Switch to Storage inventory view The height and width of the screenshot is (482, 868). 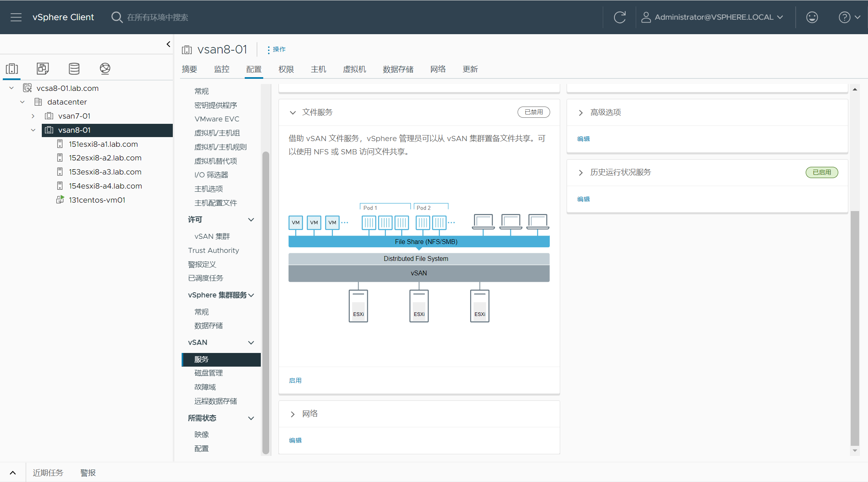tap(74, 69)
